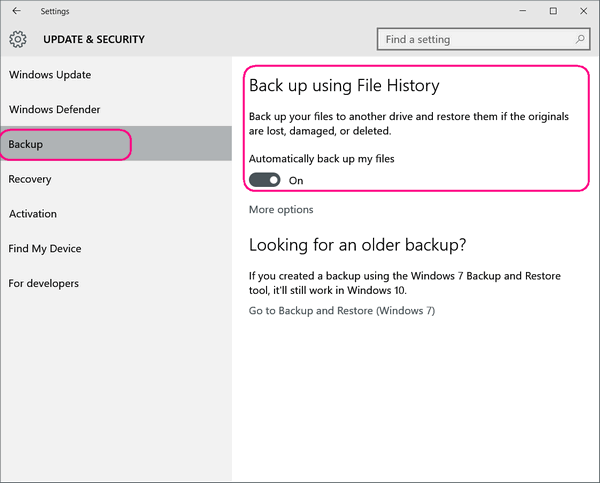Viewport: 600px width, 483px height.
Task: Click the UPDATE & SECURITY header title
Action: tap(94, 39)
